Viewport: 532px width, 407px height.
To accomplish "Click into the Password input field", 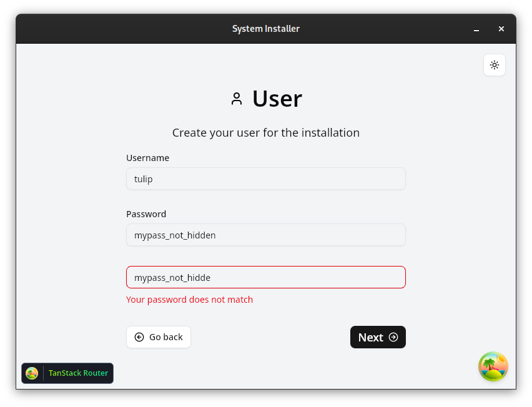I will 266,235.
